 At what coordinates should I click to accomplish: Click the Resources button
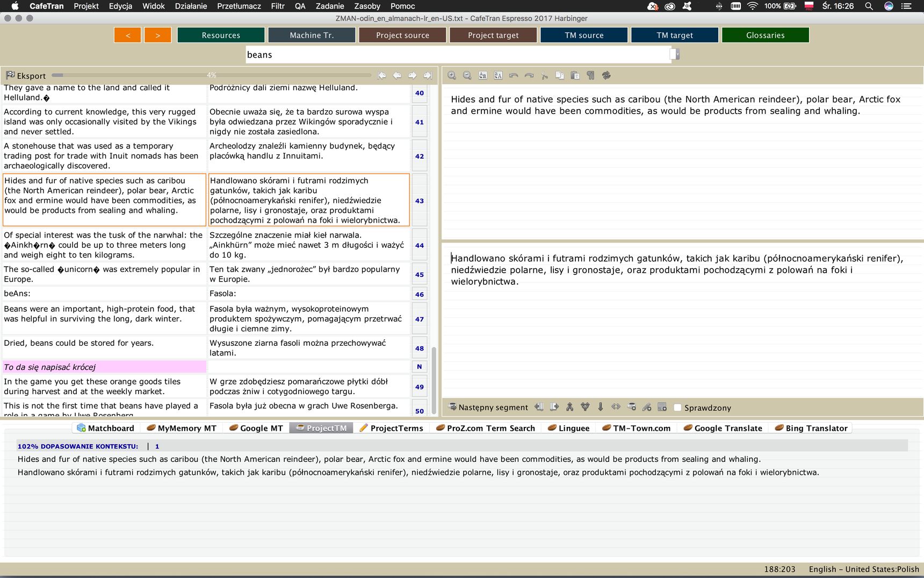221,35
